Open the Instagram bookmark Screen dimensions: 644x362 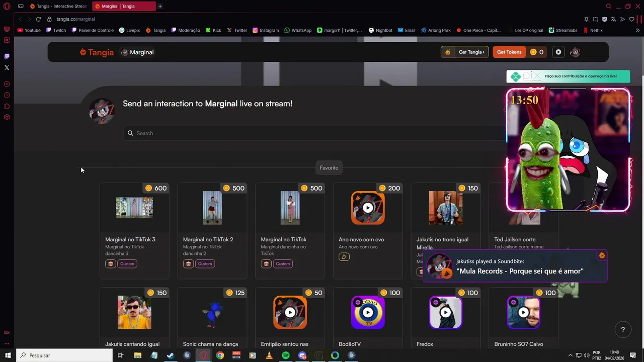click(x=266, y=30)
